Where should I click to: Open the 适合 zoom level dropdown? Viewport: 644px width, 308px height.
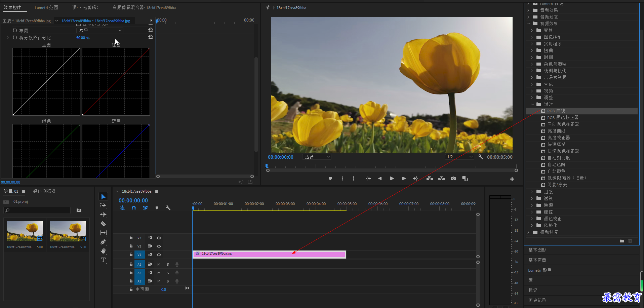point(317,157)
